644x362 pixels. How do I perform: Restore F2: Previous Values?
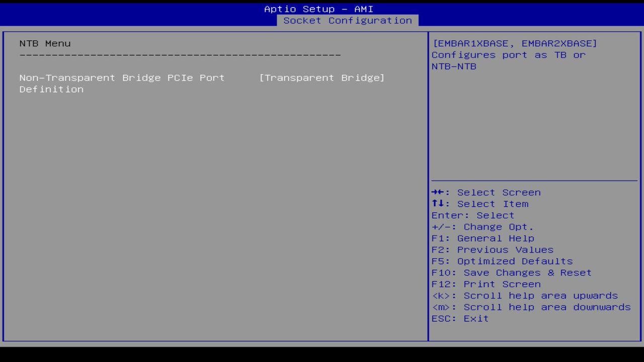click(492, 249)
